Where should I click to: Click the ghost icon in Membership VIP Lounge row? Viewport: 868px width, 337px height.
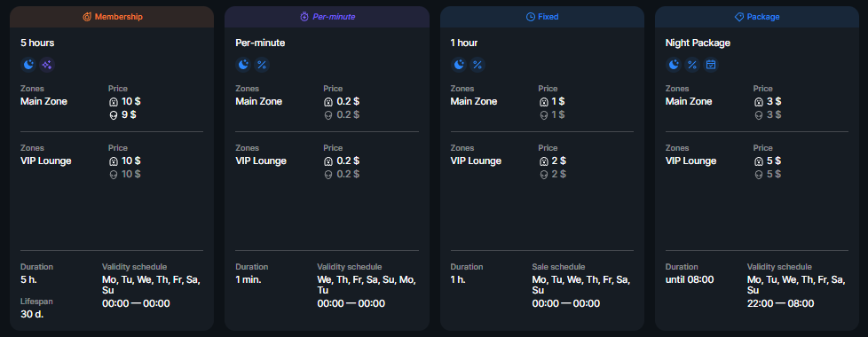click(x=113, y=161)
